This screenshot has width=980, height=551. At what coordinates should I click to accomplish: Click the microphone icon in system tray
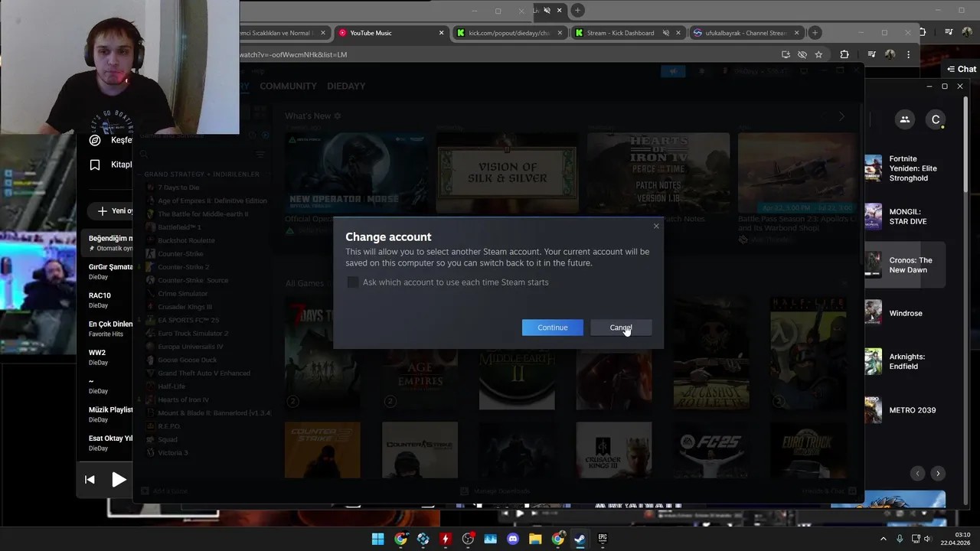point(900,539)
